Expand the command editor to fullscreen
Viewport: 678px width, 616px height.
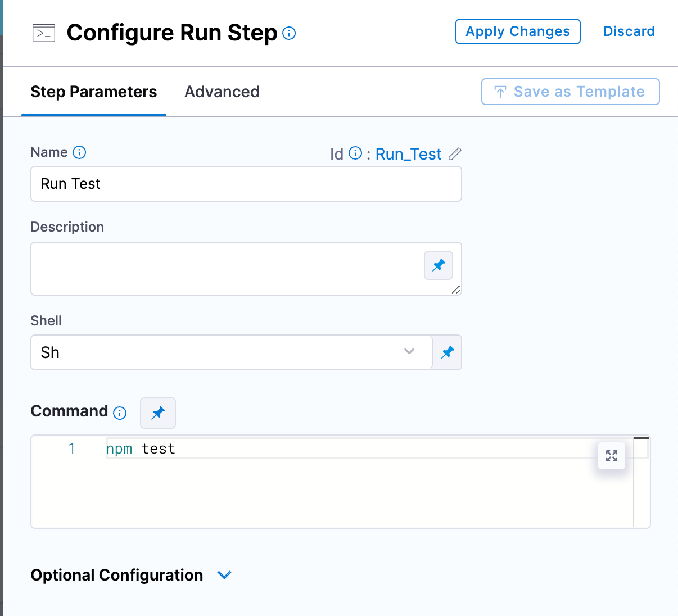click(x=611, y=456)
